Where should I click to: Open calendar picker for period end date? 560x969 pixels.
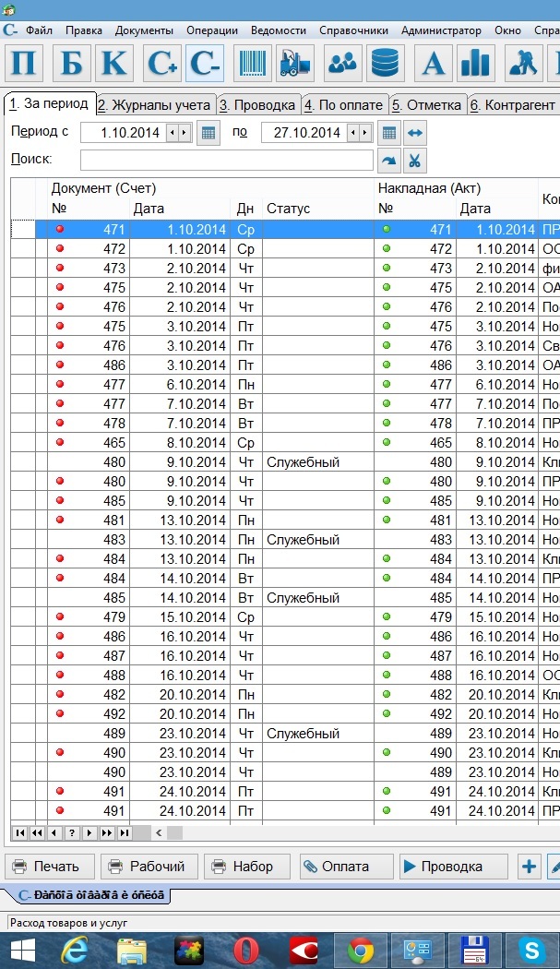[x=389, y=133]
